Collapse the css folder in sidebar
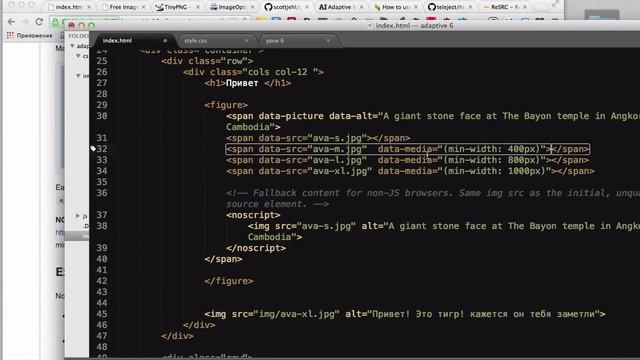This screenshot has height=360, width=640. (x=78, y=56)
